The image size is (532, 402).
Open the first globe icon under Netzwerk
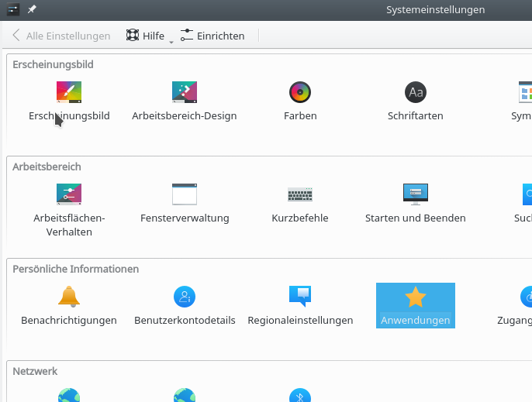click(x=69, y=395)
